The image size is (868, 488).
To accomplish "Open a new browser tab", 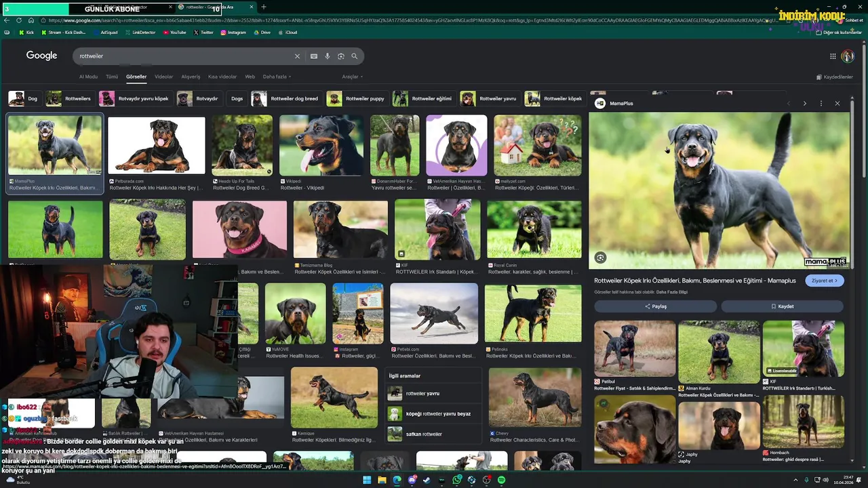I will point(264,7).
